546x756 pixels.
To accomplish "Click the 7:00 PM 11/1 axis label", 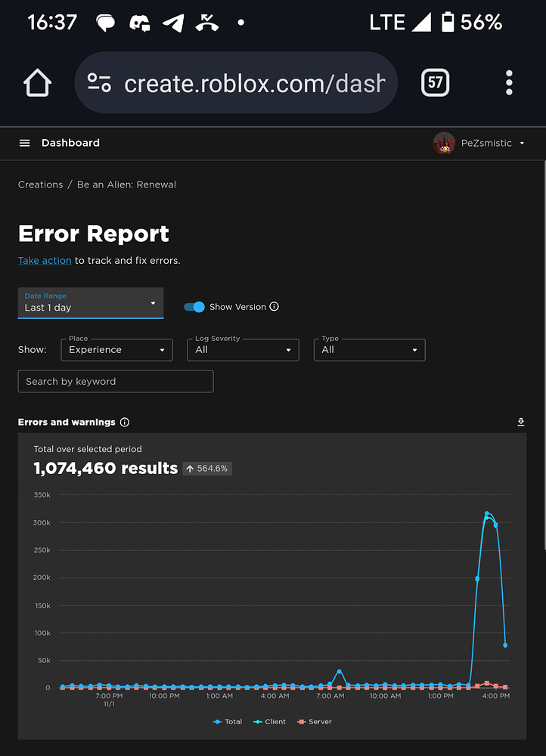I will 109,699.
